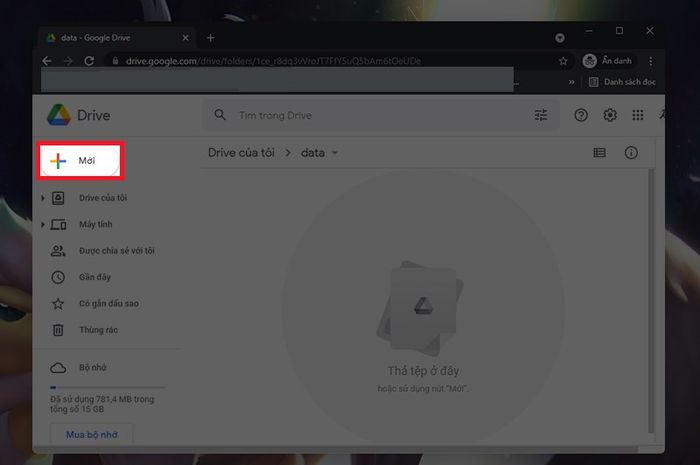The height and width of the screenshot is (465, 700).
Task: Open Bộ nhớ storage page
Action: [92, 368]
